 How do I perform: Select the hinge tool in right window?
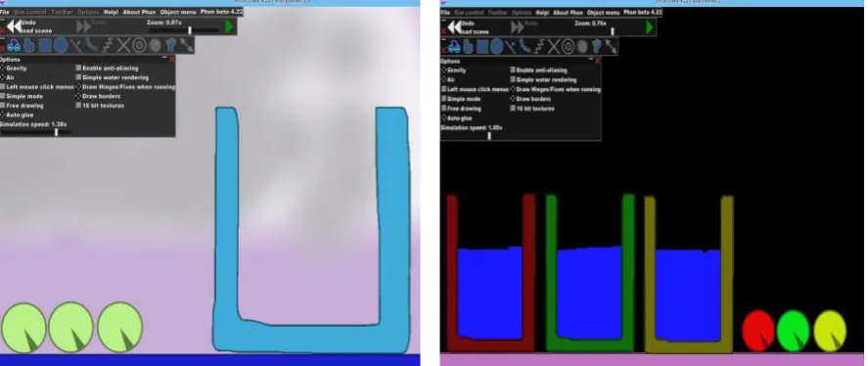tap(568, 47)
